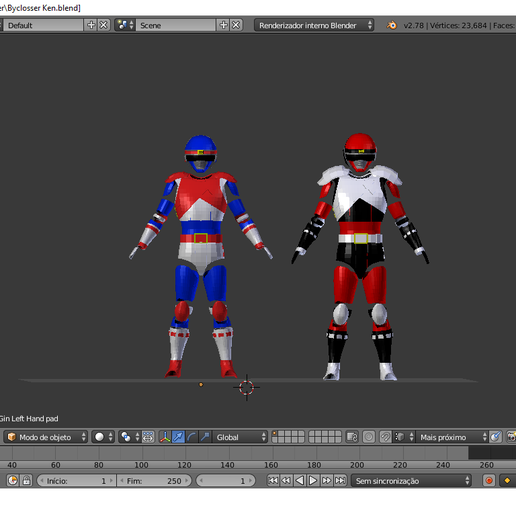
Task: Toggle the 3D manipulator widget icon
Action: point(165,437)
